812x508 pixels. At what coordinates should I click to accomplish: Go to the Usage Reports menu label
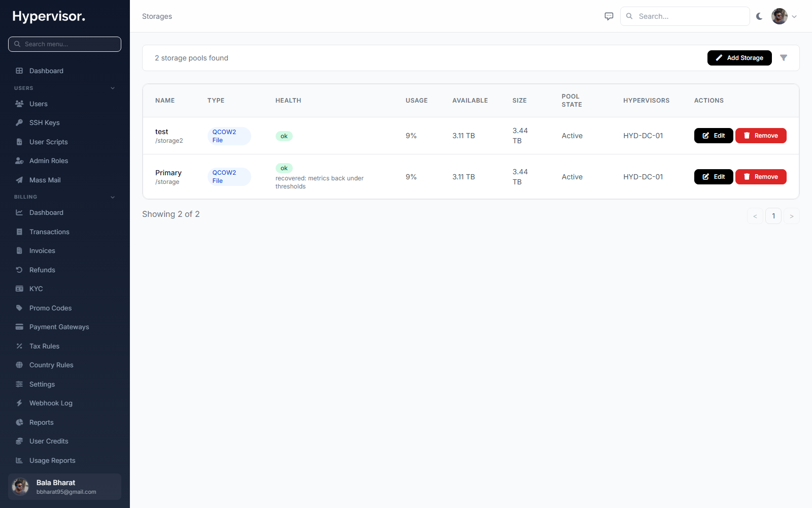[52, 460]
